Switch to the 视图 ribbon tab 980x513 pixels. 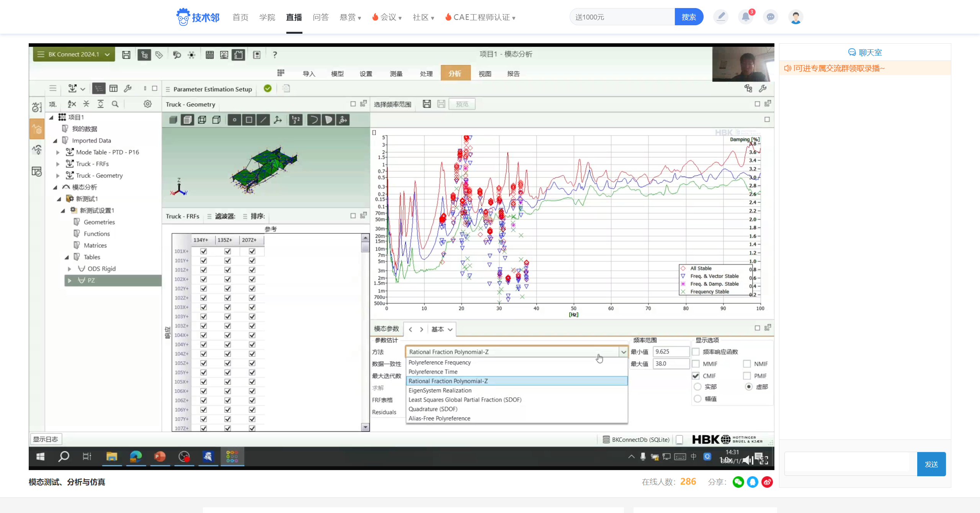point(485,74)
